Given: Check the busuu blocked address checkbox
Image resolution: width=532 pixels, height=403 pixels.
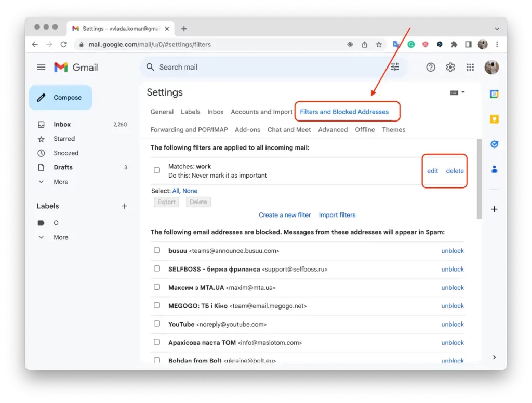Looking at the screenshot, I should tap(157, 250).
